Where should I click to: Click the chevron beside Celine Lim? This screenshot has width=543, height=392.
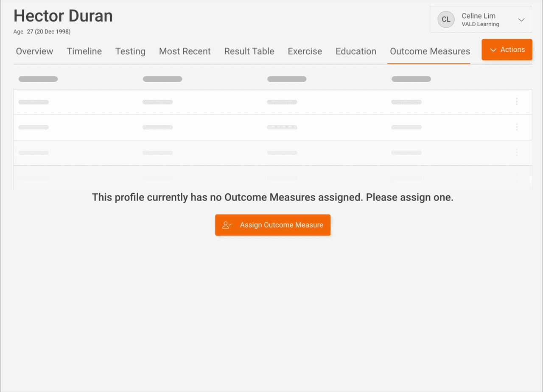(521, 20)
